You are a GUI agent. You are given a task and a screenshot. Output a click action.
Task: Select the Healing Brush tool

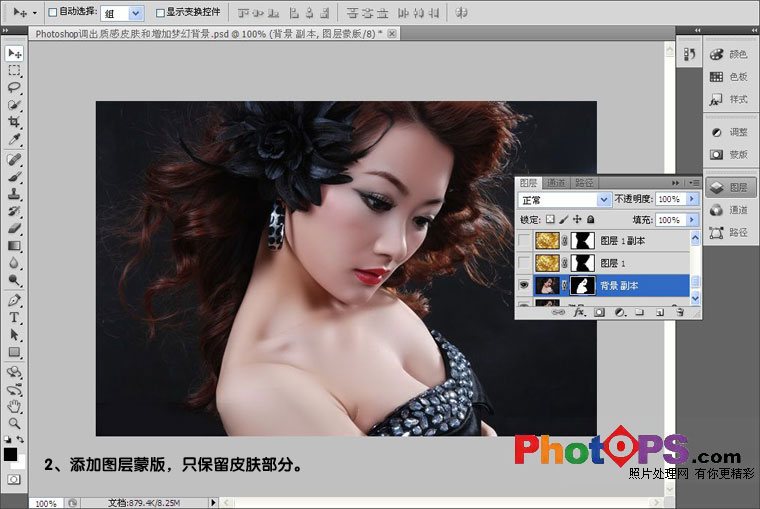tap(15, 159)
